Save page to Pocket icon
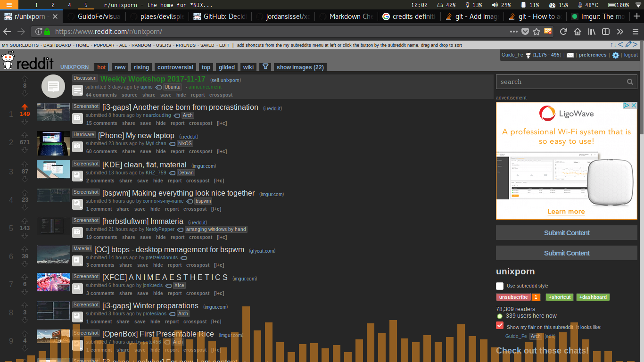Screen dimensions: 644x362 (525, 32)
